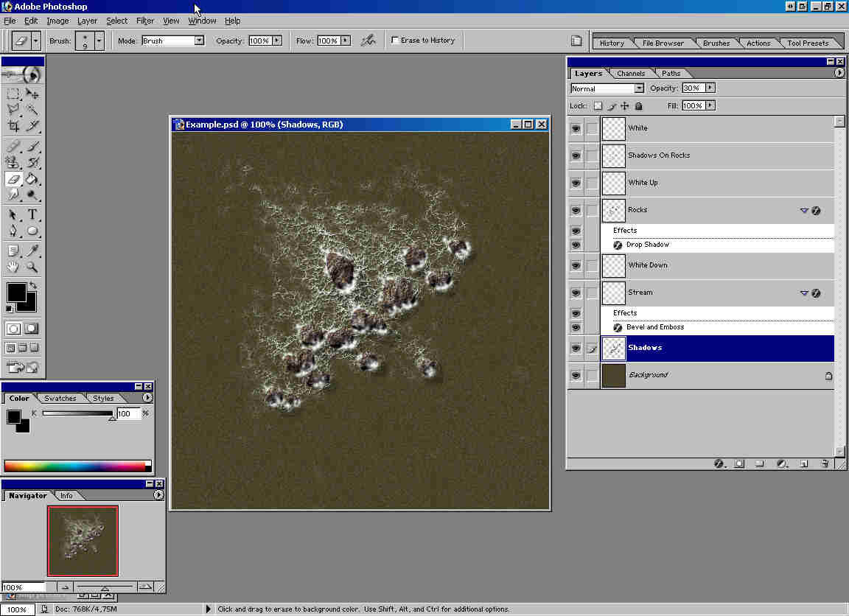Open the Filter menu
849x616 pixels.
(x=145, y=21)
